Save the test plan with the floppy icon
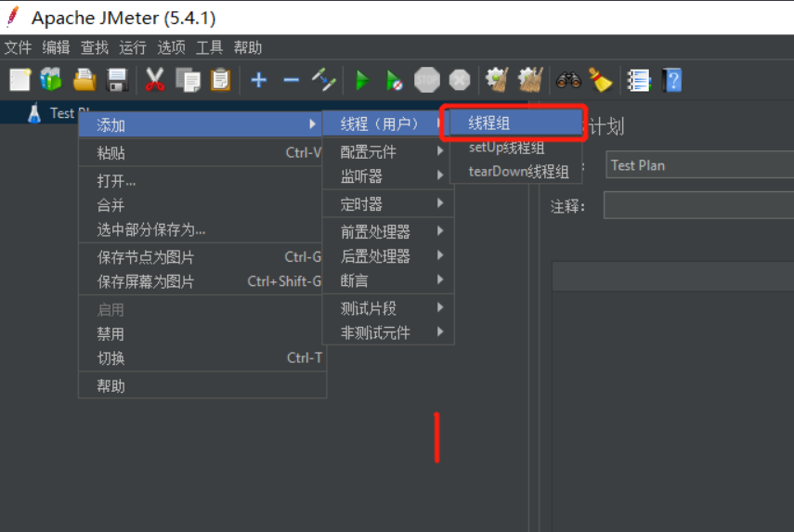Image resolution: width=794 pixels, height=532 pixels. pos(117,80)
